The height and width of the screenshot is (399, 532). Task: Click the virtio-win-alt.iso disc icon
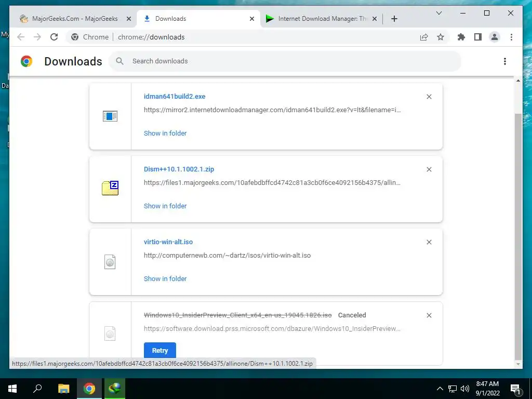[x=110, y=262]
